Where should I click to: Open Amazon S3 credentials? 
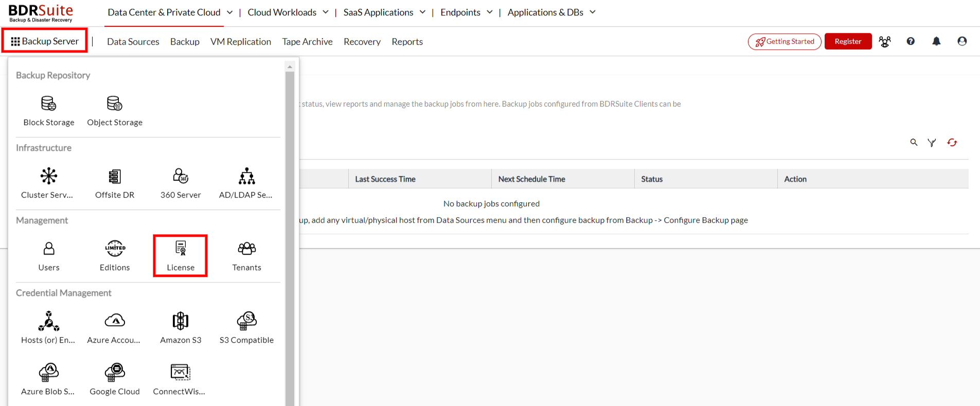[181, 328]
